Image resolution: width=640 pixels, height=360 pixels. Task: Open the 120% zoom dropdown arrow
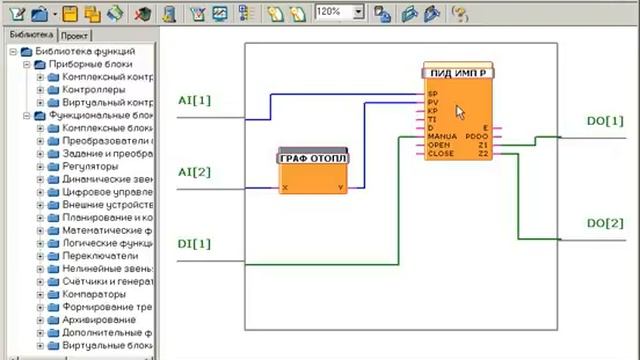358,12
